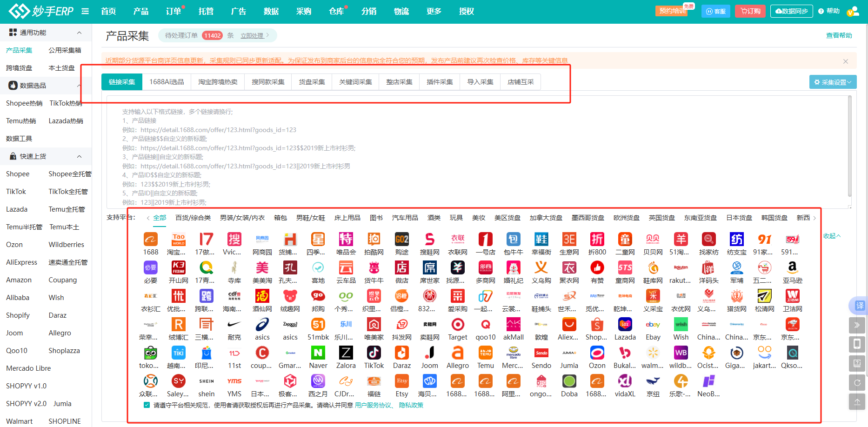Switch to the 关键词采集 tab
Image resolution: width=868 pixels, height=427 pixels.
[x=355, y=82]
